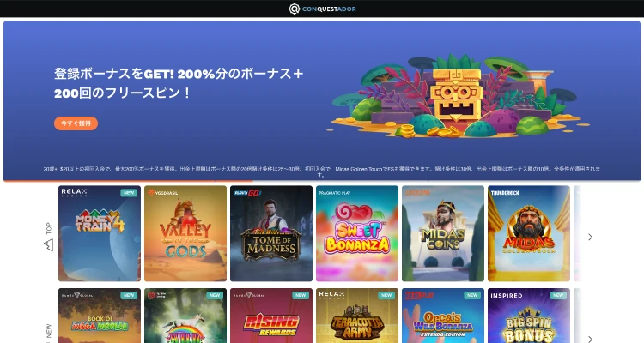Click the TOP category arrow icon
The height and width of the screenshot is (343, 644).
(48, 245)
